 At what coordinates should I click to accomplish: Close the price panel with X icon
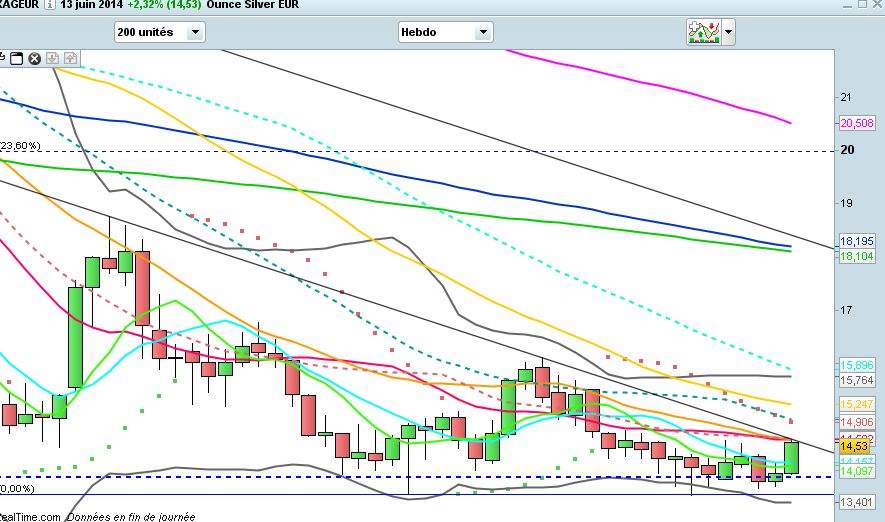point(34,58)
